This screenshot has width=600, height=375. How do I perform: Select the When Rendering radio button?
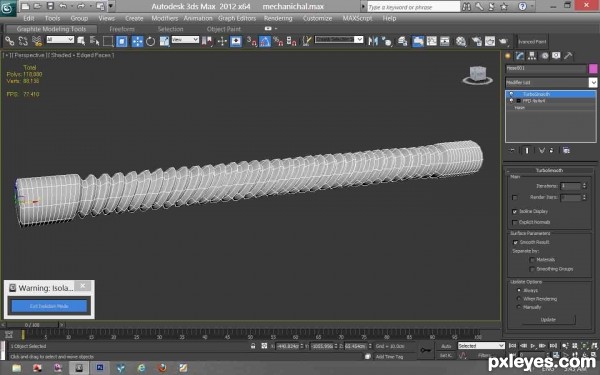coord(519,299)
